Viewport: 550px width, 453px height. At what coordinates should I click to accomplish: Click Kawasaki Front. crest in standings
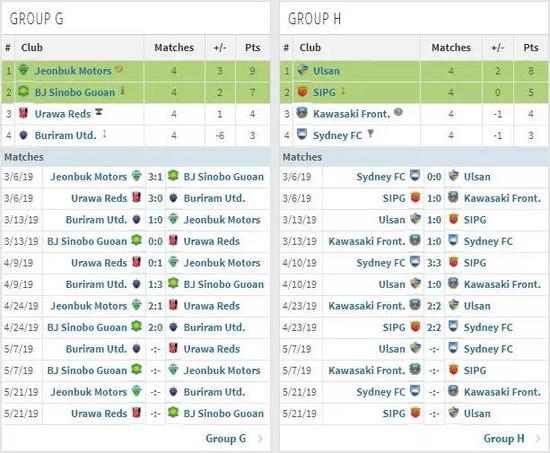pos(302,113)
